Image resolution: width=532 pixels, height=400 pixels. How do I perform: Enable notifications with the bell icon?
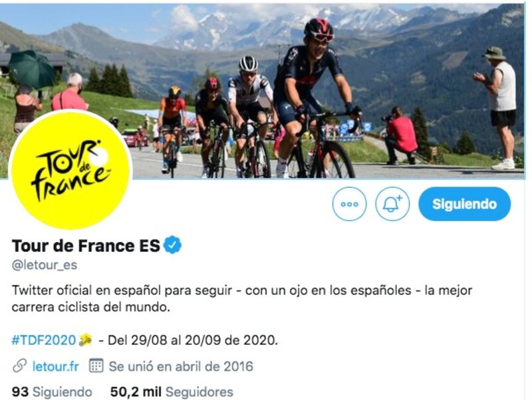392,204
